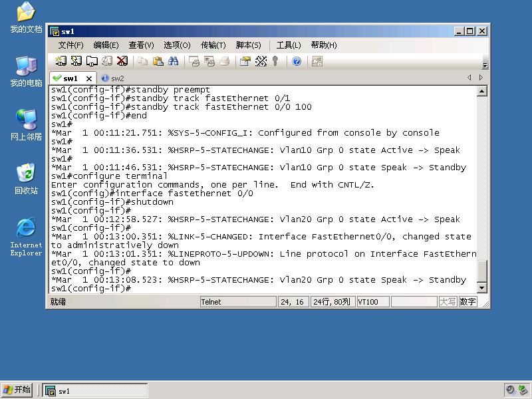The image size is (532, 399).
Task: Click the 回收站 recycle bin icon
Action: pyautogui.click(x=26, y=179)
